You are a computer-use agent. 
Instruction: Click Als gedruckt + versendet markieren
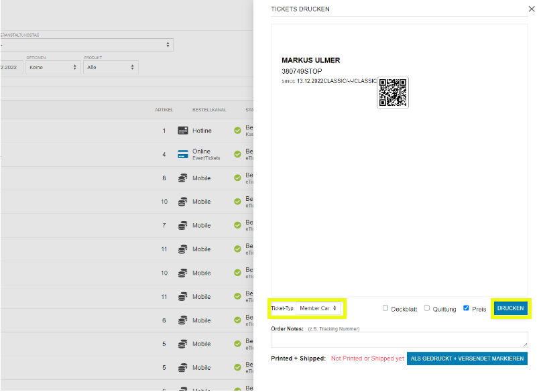point(467,358)
